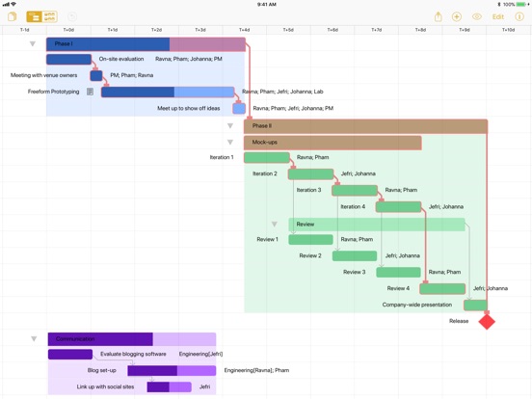Select the Blog set-up progress bar
Viewport: 532px width, 399px height.
[172, 370]
